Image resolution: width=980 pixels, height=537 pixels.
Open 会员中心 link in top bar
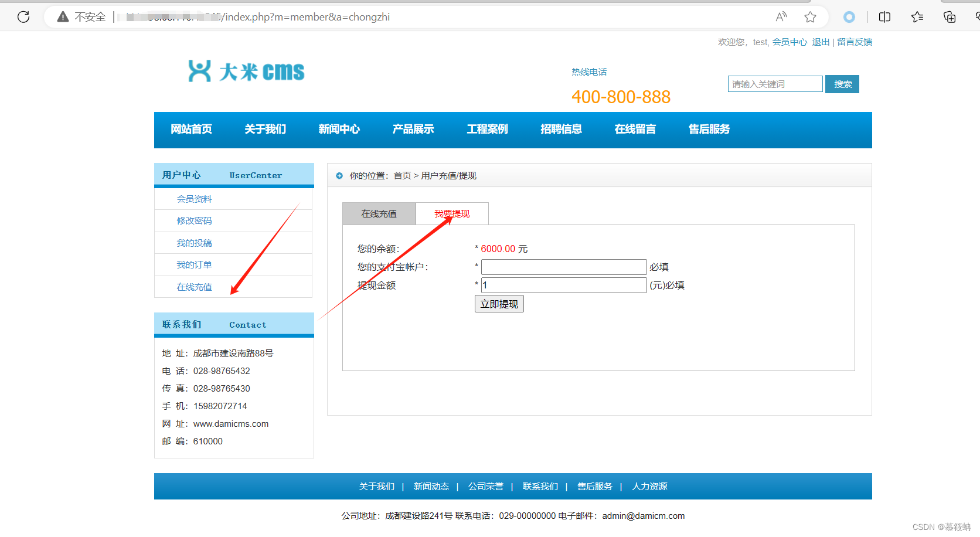(790, 42)
